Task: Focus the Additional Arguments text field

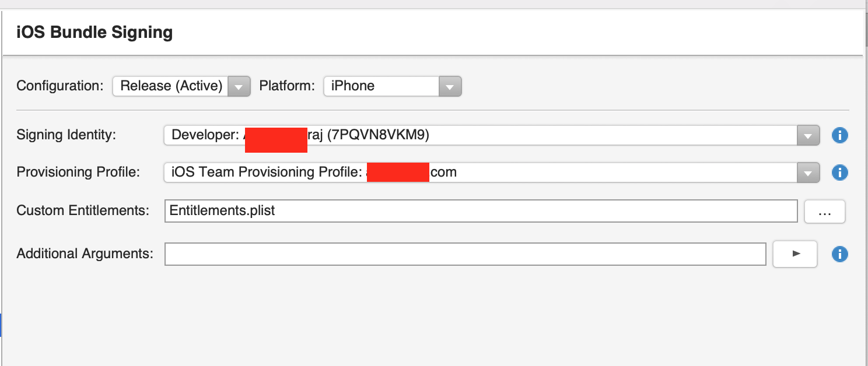Action: pyautogui.click(x=466, y=254)
